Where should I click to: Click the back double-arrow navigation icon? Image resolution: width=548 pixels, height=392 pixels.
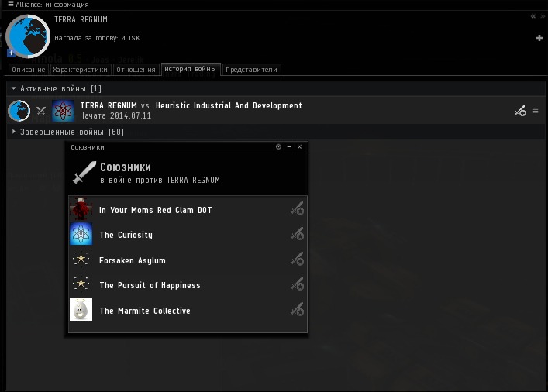(533, 16)
